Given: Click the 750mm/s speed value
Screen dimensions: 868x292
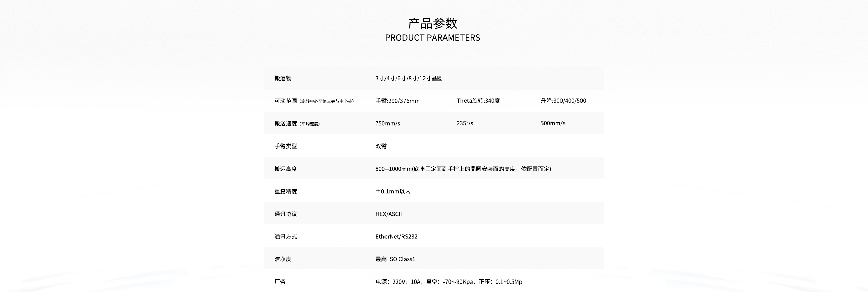Looking at the screenshot, I should pos(388,123).
